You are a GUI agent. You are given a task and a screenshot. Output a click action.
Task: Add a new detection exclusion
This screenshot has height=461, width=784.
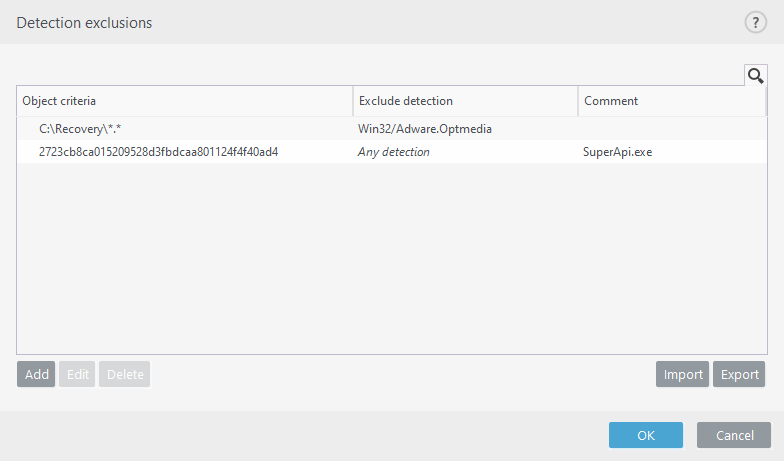(36, 374)
